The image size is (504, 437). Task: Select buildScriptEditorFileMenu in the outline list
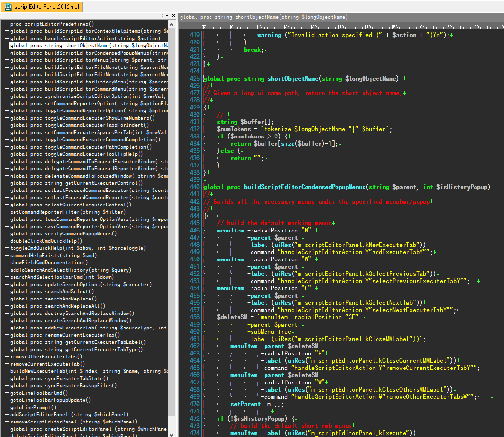[x=89, y=67]
